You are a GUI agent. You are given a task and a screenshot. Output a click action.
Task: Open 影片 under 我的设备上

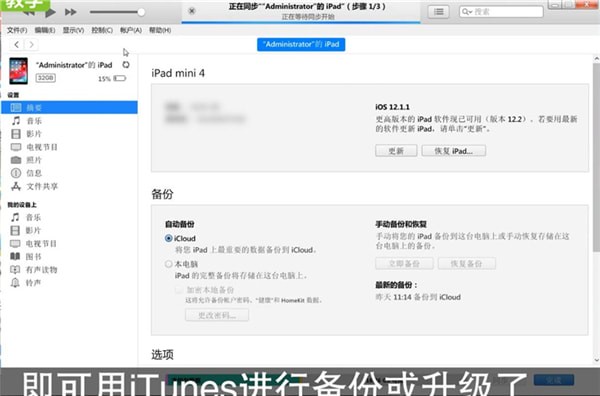pyautogui.click(x=69, y=230)
